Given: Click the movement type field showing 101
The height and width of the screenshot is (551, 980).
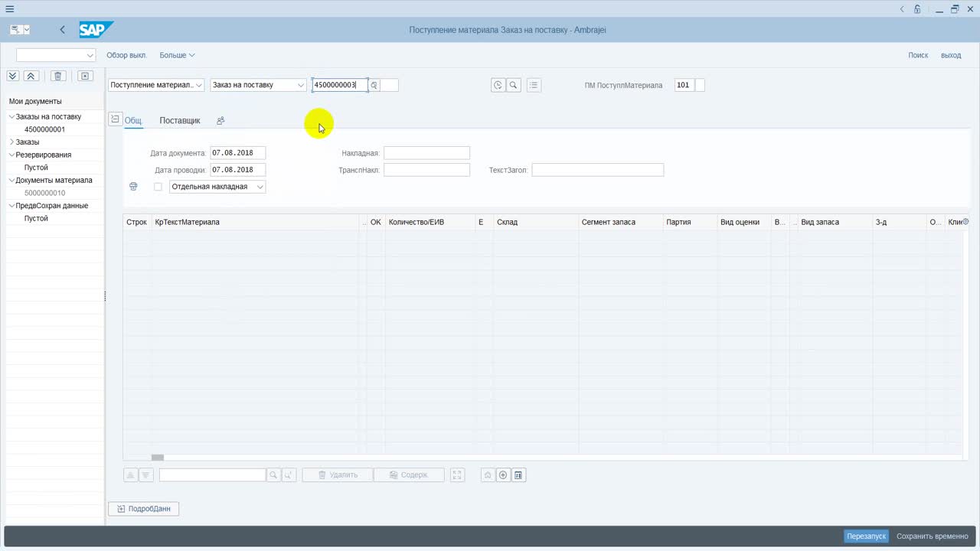Looking at the screenshot, I should 684,85.
